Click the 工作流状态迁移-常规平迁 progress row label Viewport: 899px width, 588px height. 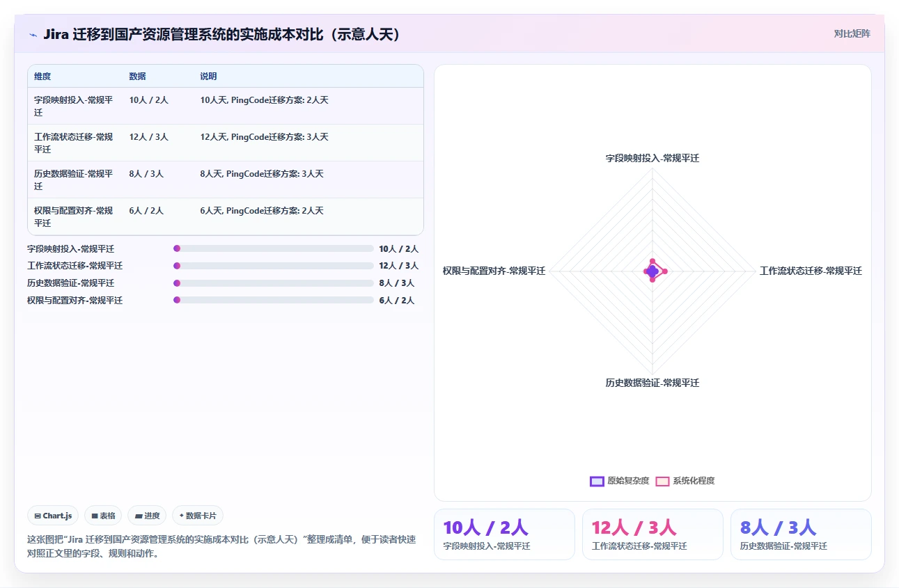(x=75, y=266)
